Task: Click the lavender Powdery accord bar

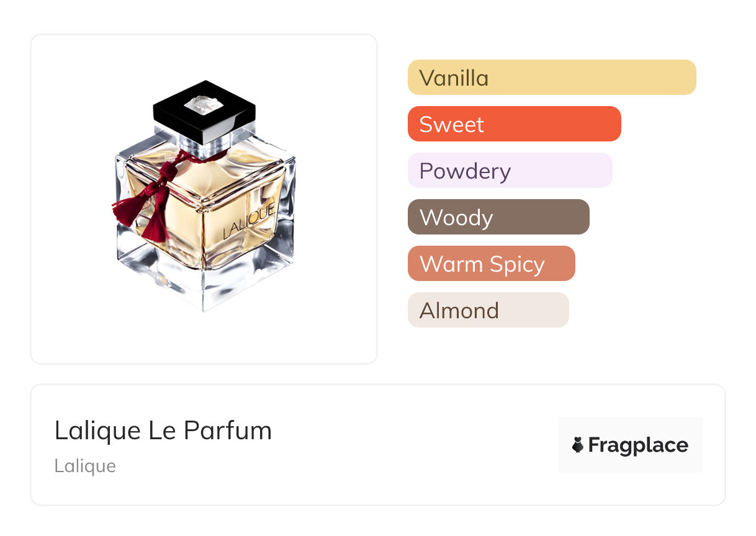Action: click(x=510, y=171)
